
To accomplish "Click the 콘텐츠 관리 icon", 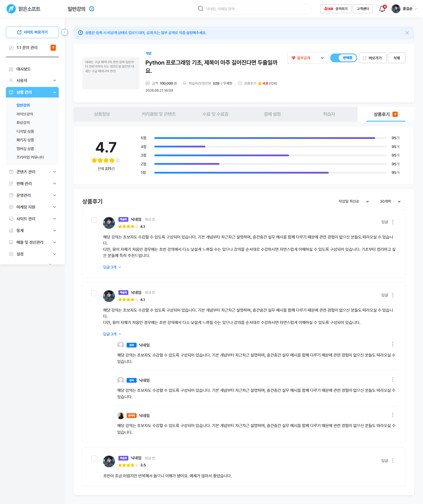I will tap(11, 172).
